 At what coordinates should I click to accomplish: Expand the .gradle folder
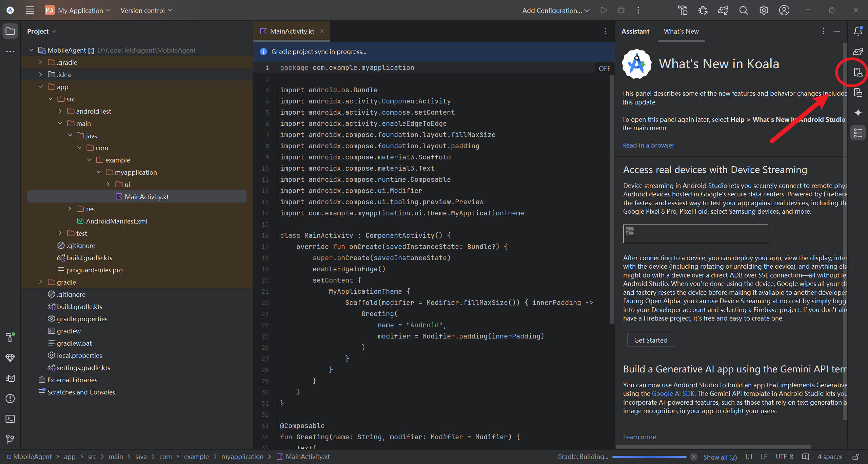pyautogui.click(x=41, y=62)
